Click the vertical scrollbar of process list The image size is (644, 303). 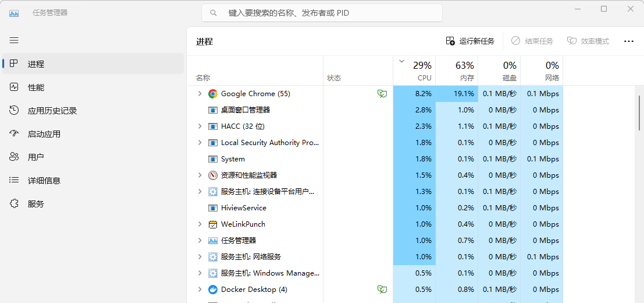point(639,112)
